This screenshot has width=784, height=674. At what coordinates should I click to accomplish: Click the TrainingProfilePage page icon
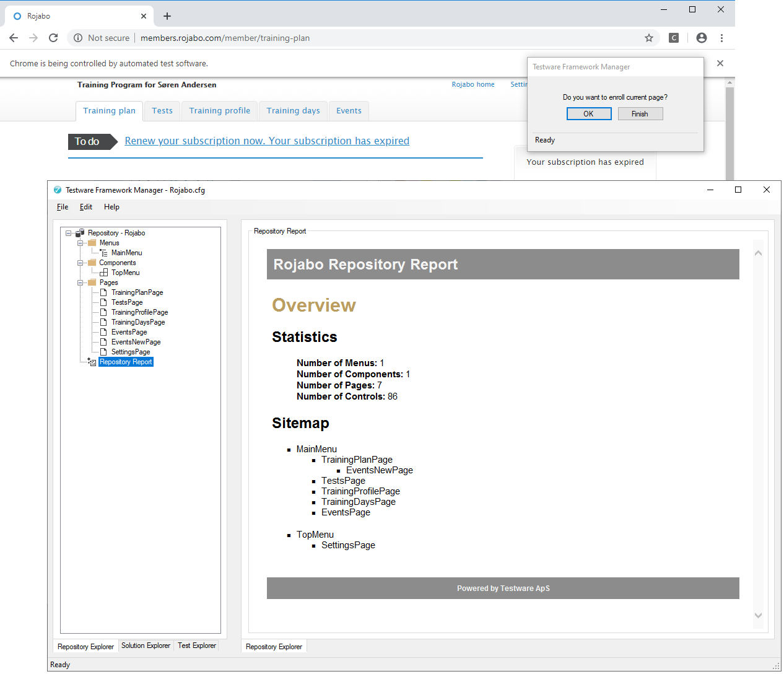click(103, 312)
